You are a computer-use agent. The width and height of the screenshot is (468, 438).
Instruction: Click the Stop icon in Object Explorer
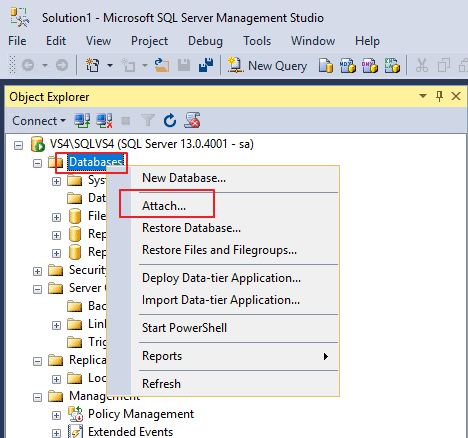(126, 121)
